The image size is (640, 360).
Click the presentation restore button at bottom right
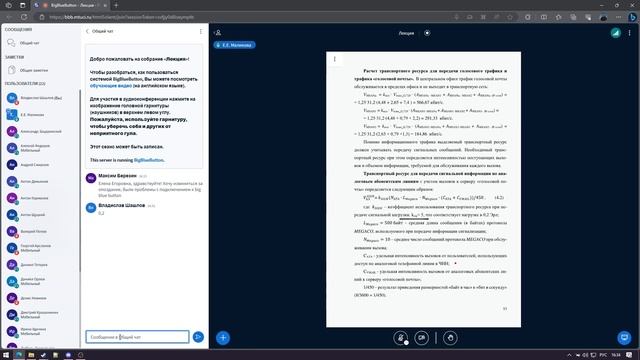[624, 338]
